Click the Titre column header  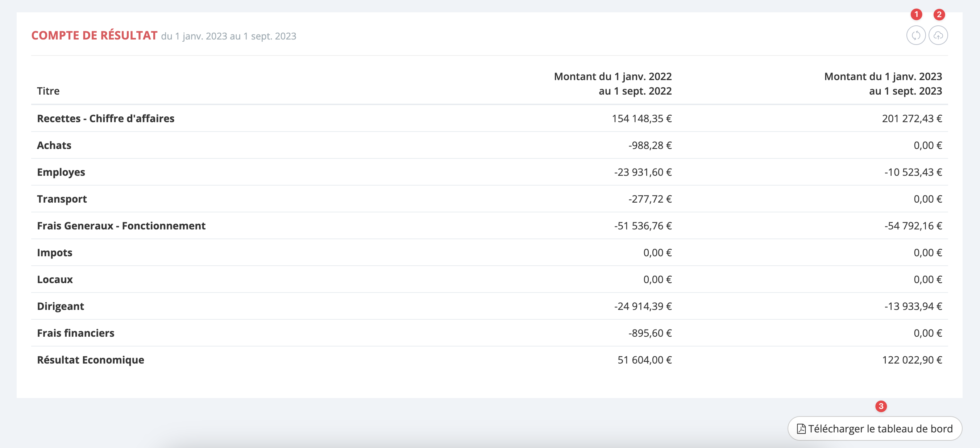[48, 91]
